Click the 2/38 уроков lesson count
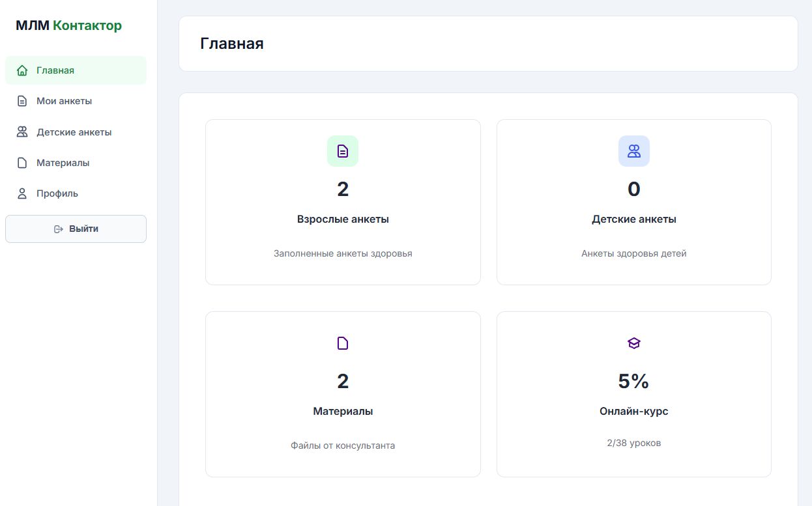The image size is (812, 506). coord(634,443)
